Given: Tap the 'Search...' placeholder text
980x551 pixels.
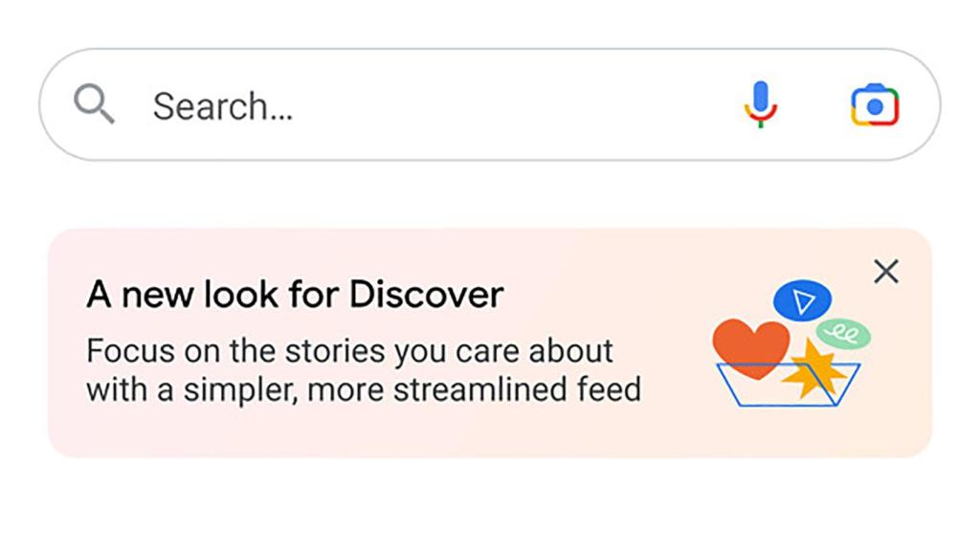Looking at the screenshot, I should (x=222, y=105).
